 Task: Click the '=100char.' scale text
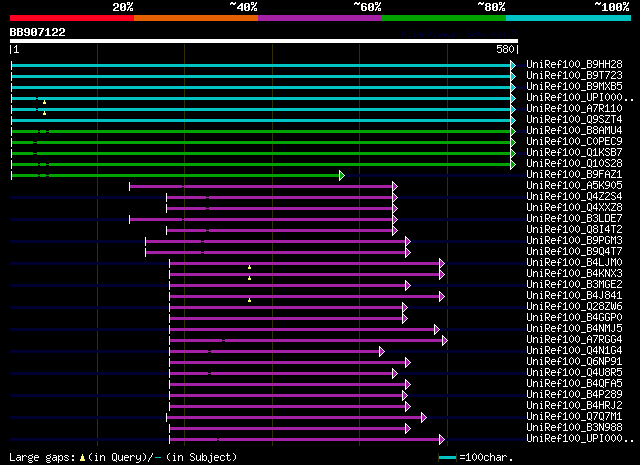(486, 458)
